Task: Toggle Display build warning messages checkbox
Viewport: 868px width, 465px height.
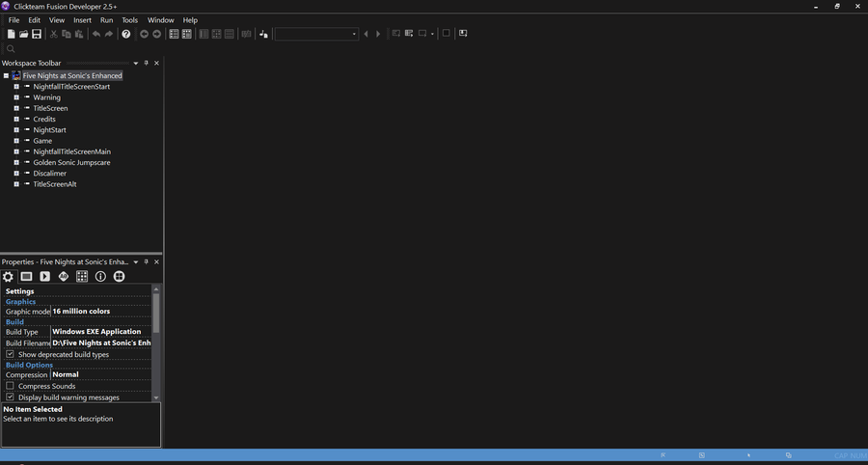Action: [x=10, y=397]
